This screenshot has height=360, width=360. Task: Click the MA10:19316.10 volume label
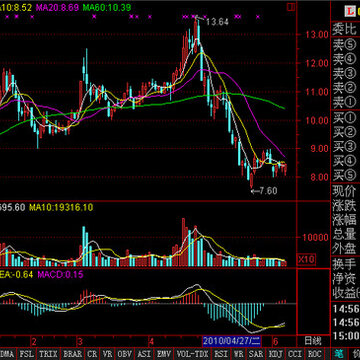[61, 207]
